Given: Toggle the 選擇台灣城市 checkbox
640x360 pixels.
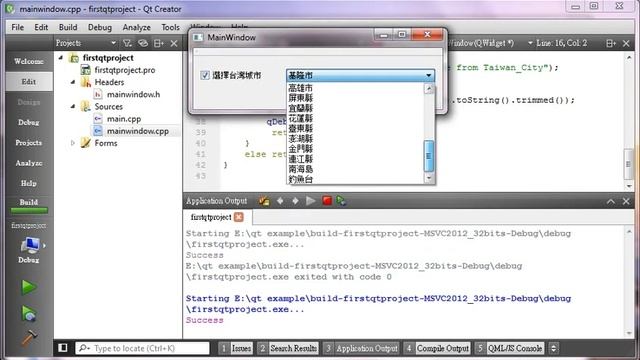Looking at the screenshot, I should 205,75.
